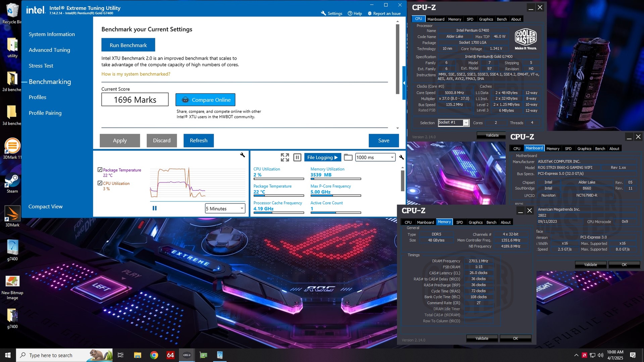Screen dimensions: 644x362
Task: Open the 3d benches folder icon
Action: coord(12,115)
